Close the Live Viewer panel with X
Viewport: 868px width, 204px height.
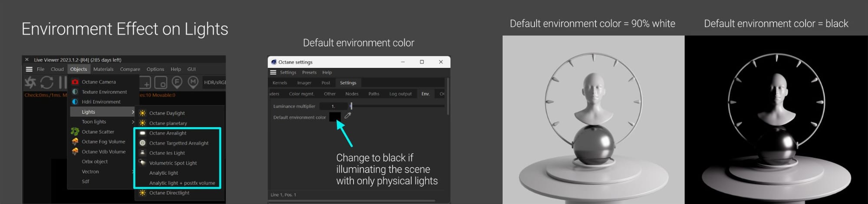pyautogui.click(x=27, y=59)
